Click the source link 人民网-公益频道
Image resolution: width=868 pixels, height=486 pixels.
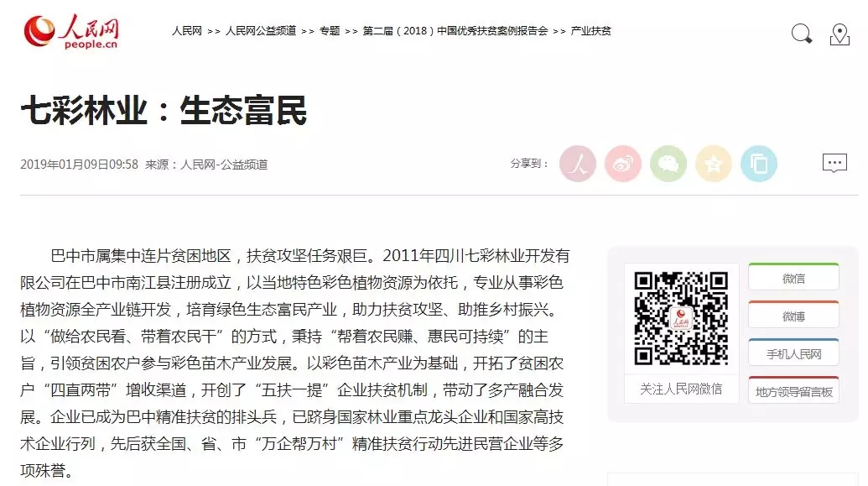224,165
